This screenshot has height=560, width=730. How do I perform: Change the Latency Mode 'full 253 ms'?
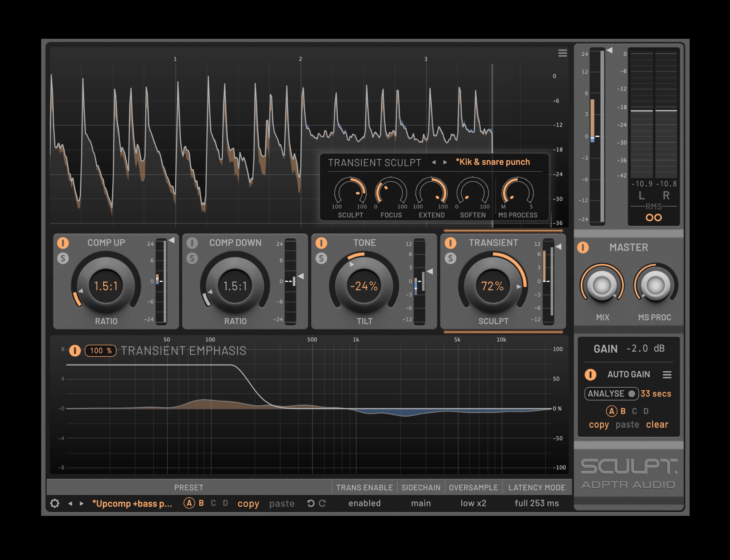tap(537, 503)
